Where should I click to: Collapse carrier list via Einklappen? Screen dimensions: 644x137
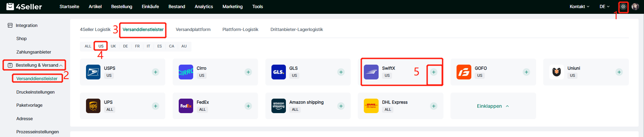point(492,106)
